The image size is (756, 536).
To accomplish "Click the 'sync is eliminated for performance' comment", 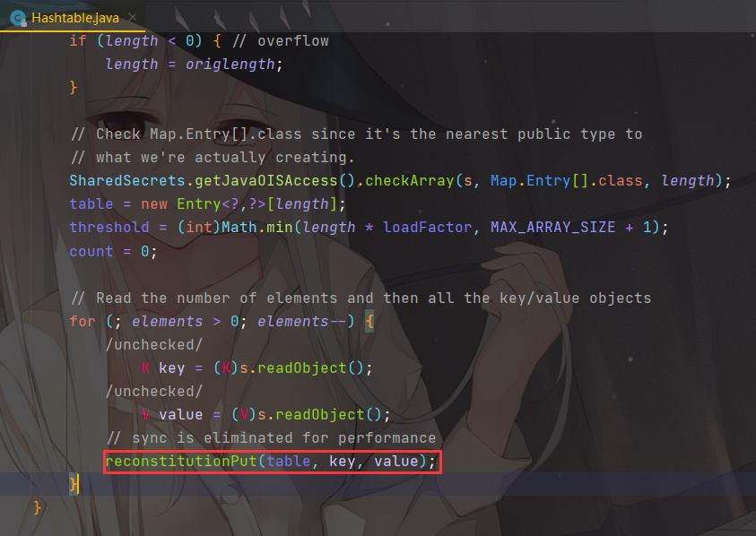I will click(x=272, y=437).
